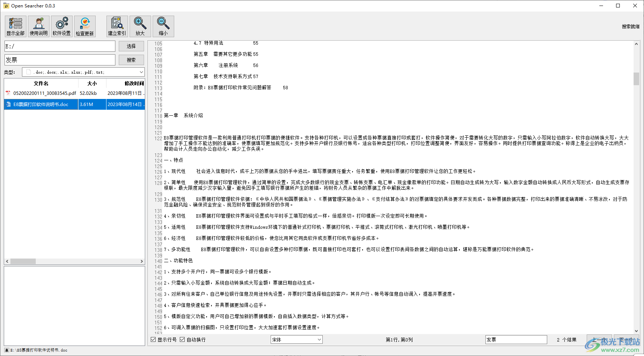Open 软件设置 settings icon
Image resolution: width=644 pixels, height=356 pixels.
pos(61,26)
